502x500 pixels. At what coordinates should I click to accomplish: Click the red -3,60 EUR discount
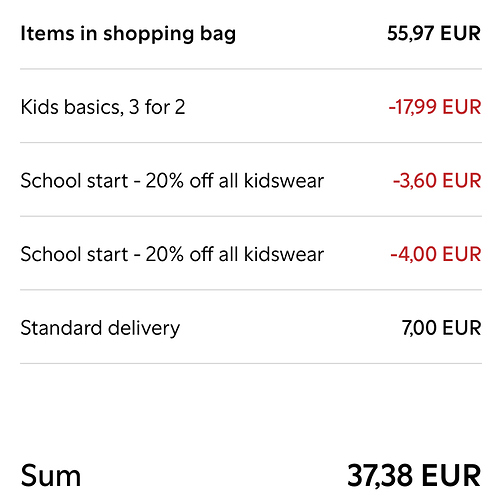click(437, 181)
